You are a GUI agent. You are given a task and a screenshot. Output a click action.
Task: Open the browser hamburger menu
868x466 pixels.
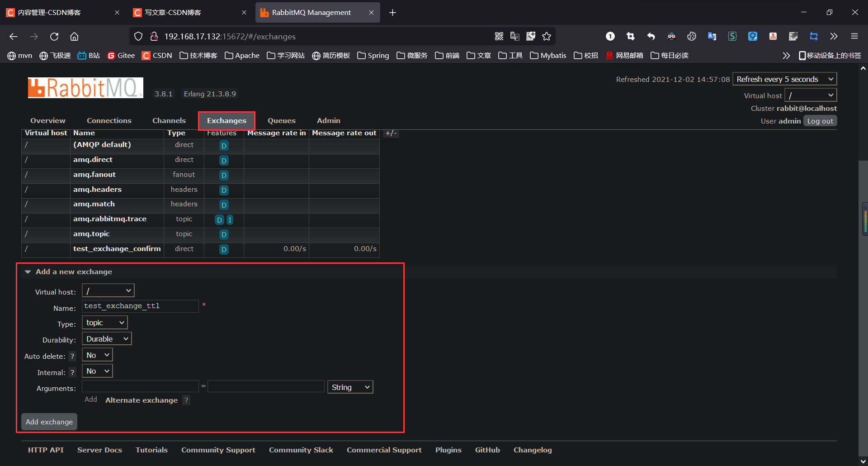pos(854,37)
